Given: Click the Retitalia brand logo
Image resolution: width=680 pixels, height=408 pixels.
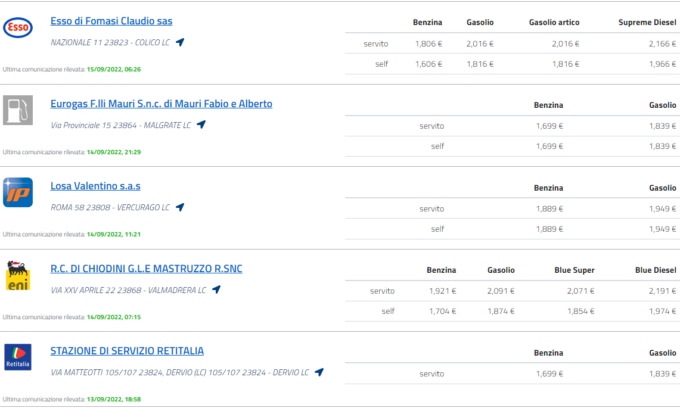Looking at the screenshot, I should click(18, 357).
